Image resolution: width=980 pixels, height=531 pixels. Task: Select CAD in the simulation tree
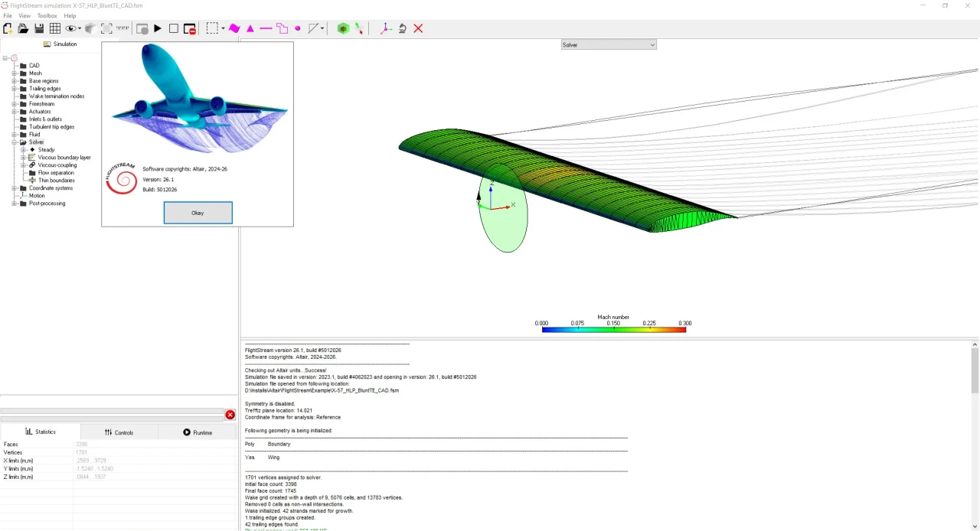(34, 66)
